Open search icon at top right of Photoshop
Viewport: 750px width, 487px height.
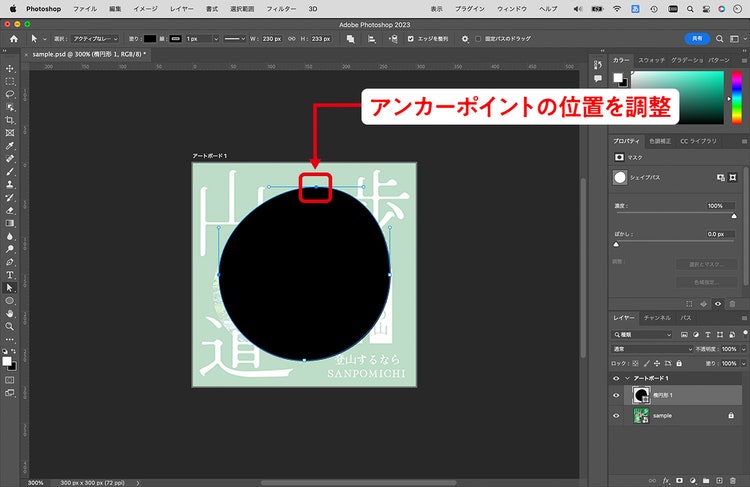tap(719, 39)
